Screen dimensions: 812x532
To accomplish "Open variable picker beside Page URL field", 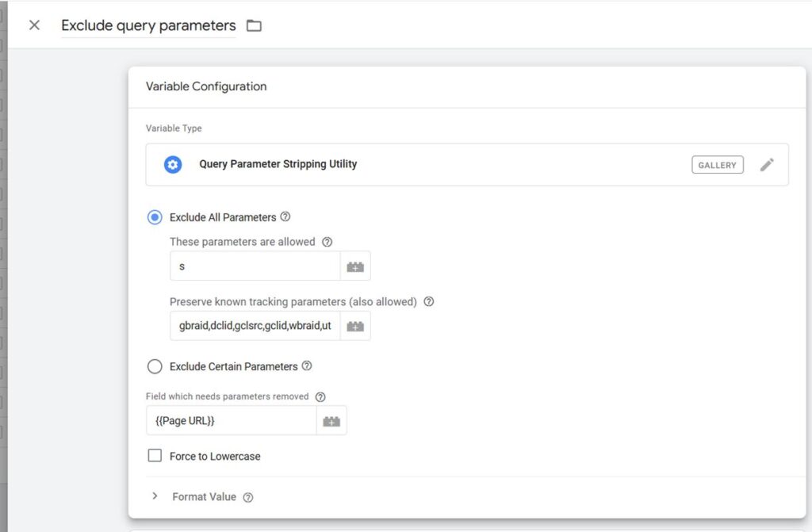I will pos(331,421).
